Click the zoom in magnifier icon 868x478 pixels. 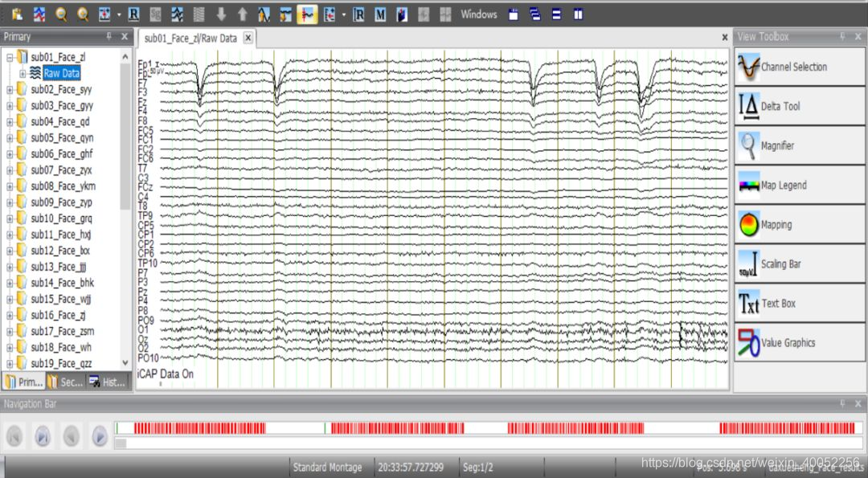point(83,14)
